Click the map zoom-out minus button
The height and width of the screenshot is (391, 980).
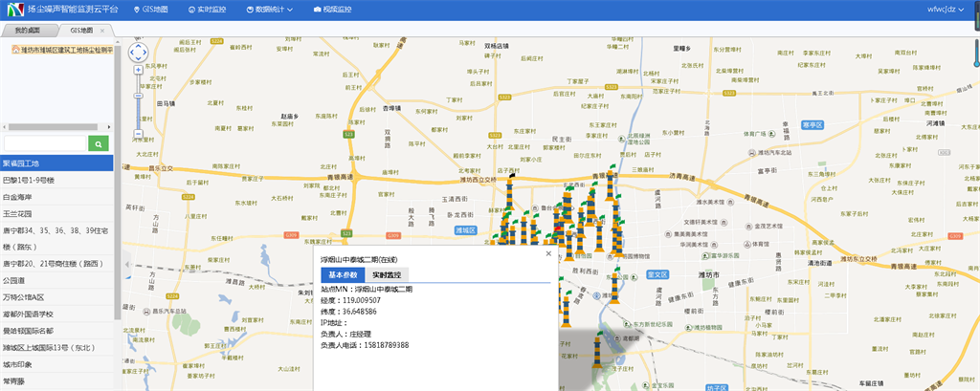(x=138, y=134)
